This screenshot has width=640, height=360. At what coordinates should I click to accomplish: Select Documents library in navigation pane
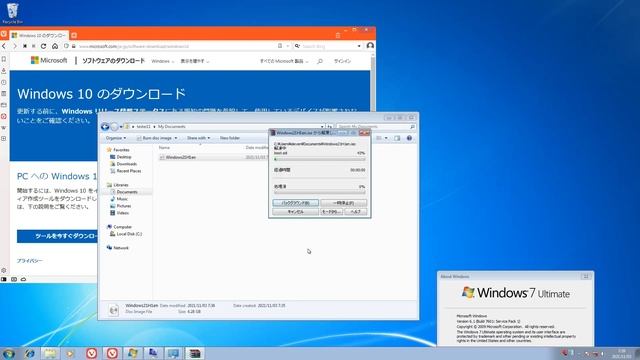pyautogui.click(x=127, y=192)
